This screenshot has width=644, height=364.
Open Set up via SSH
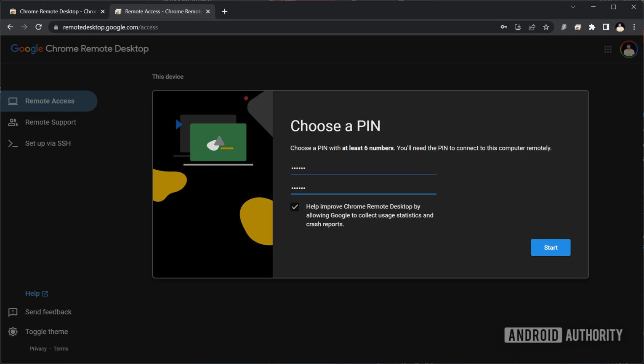point(48,143)
